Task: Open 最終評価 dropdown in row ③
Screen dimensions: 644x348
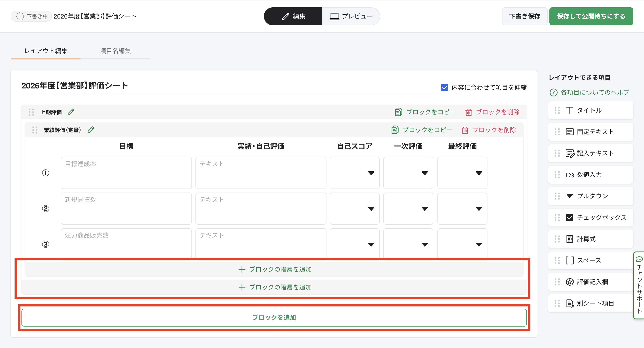Action: (462, 244)
